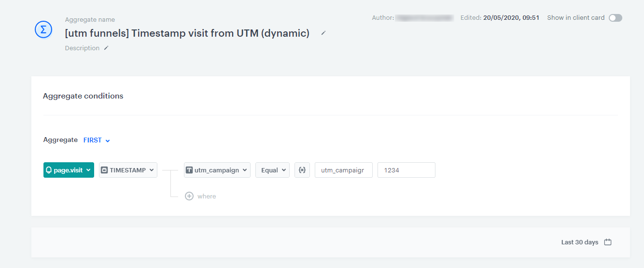Expand the utm_campaign parameter dropdown arrow
The image size is (644, 268).
245,170
